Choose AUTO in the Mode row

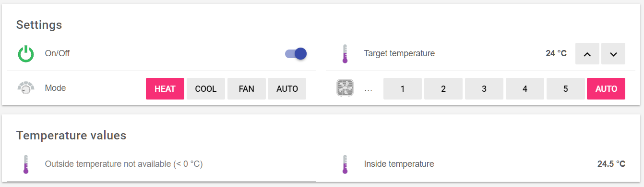coord(287,88)
